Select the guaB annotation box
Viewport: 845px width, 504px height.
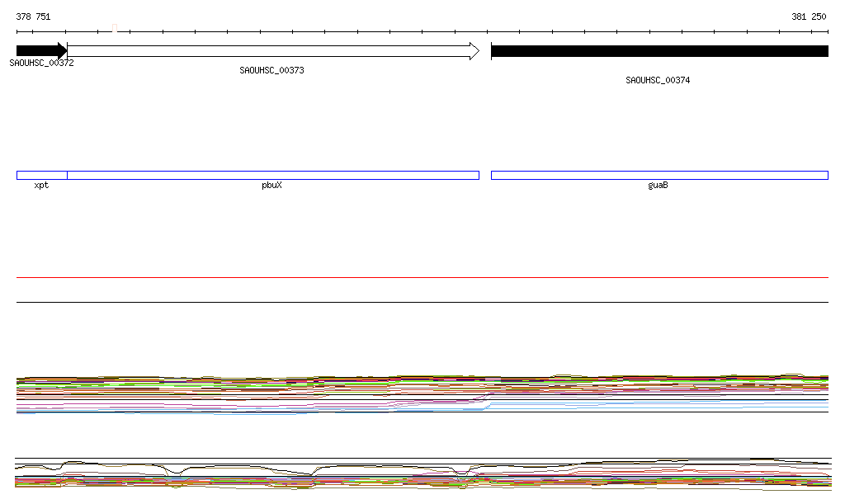click(659, 175)
